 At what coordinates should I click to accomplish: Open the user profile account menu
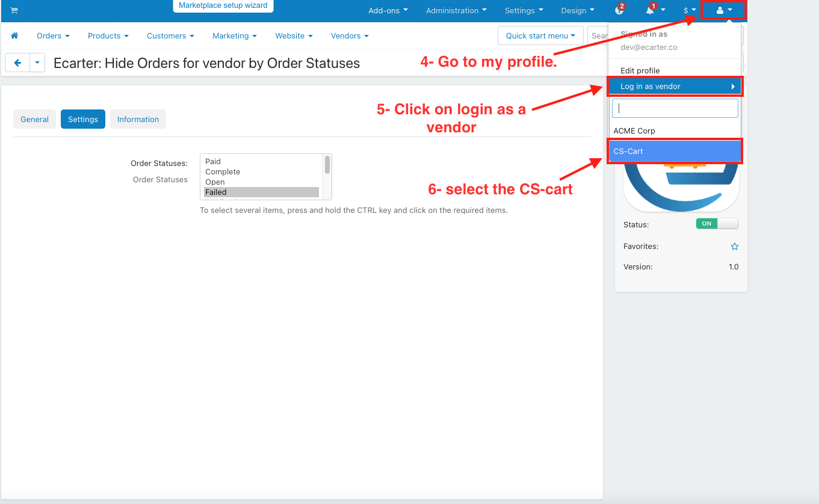click(724, 10)
